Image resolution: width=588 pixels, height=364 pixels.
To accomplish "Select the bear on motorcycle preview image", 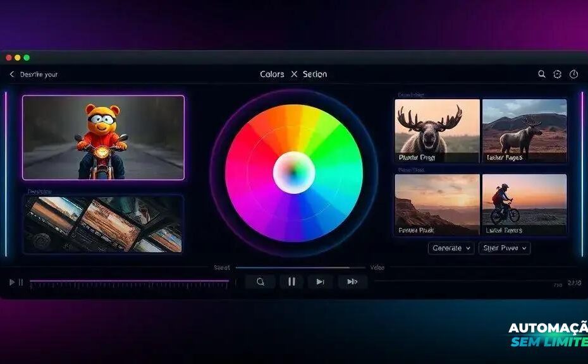I will tap(104, 138).
